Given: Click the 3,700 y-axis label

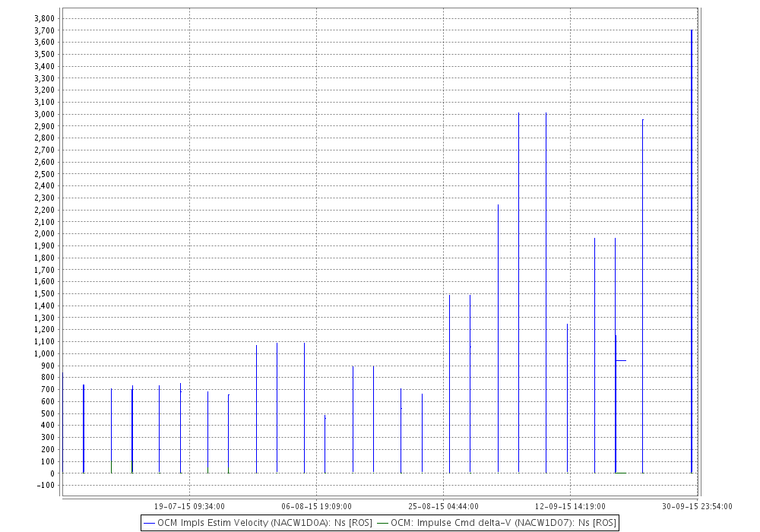Looking at the screenshot, I should 45,30.
